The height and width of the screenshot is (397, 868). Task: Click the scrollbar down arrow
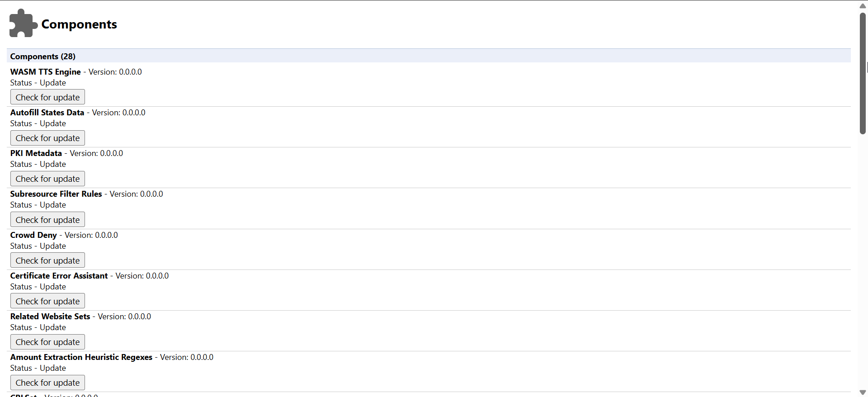click(863, 392)
